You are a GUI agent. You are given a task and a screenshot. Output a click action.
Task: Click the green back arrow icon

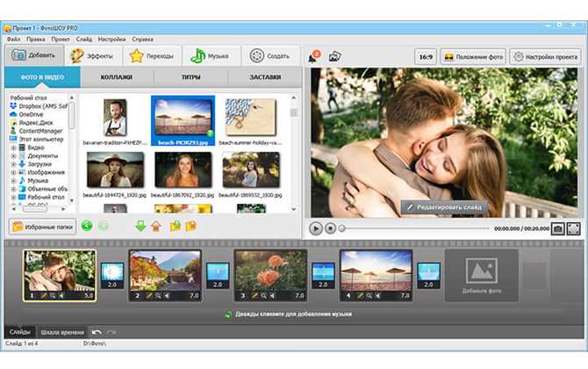(87, 226)
